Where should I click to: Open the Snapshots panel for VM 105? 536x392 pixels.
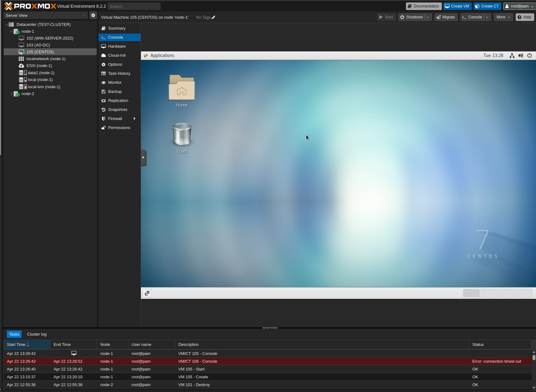tap(118, 109)
